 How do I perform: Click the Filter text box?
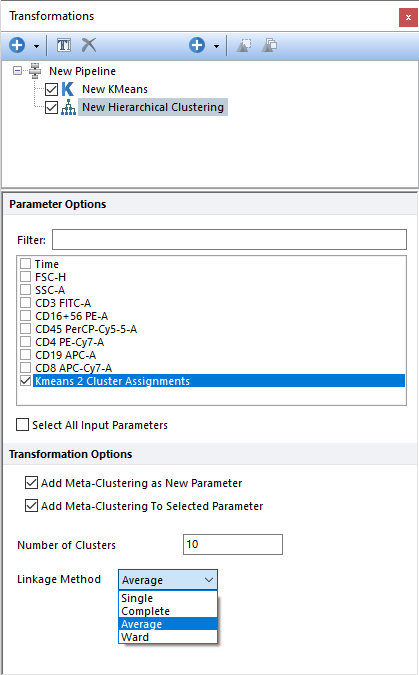click(230, 239)
